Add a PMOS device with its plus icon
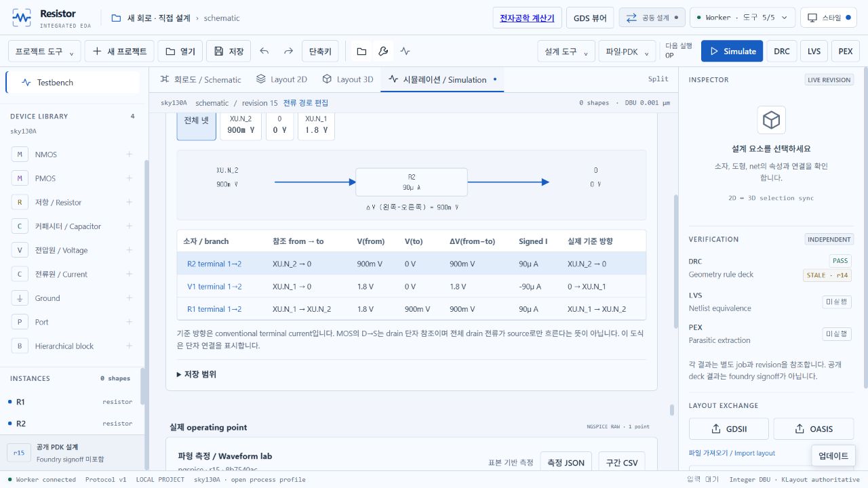Image resolution: width=868 pixels, height=488 pixels. tap(129, 178)
